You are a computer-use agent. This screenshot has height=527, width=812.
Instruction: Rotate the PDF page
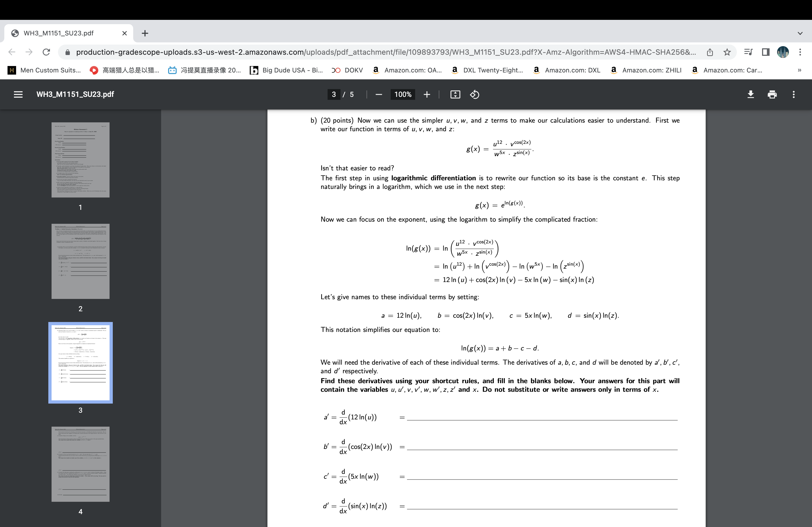474,94
